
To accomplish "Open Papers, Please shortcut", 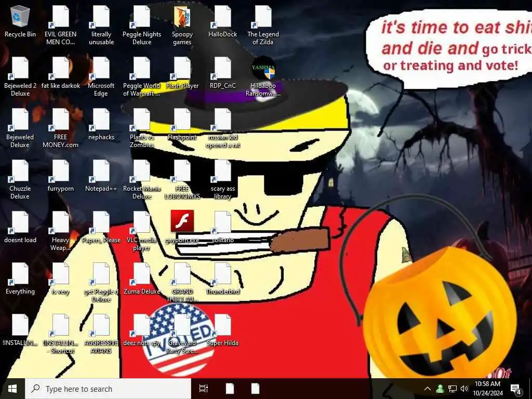I will 101,228.
